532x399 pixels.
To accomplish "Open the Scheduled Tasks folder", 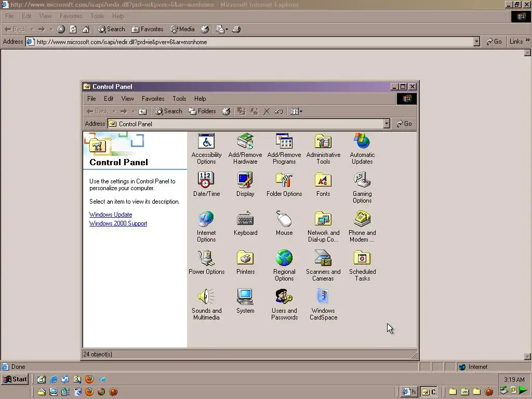I will tap(362, 265).
